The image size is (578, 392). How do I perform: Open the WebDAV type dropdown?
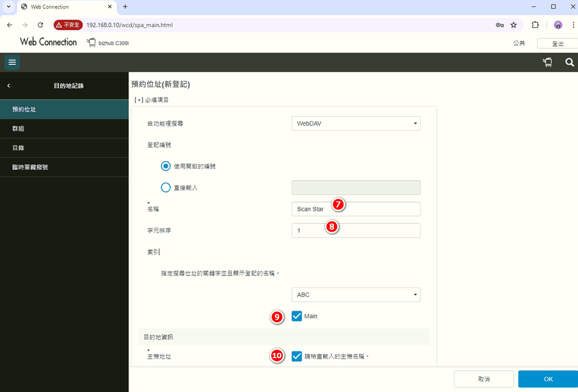356,123
